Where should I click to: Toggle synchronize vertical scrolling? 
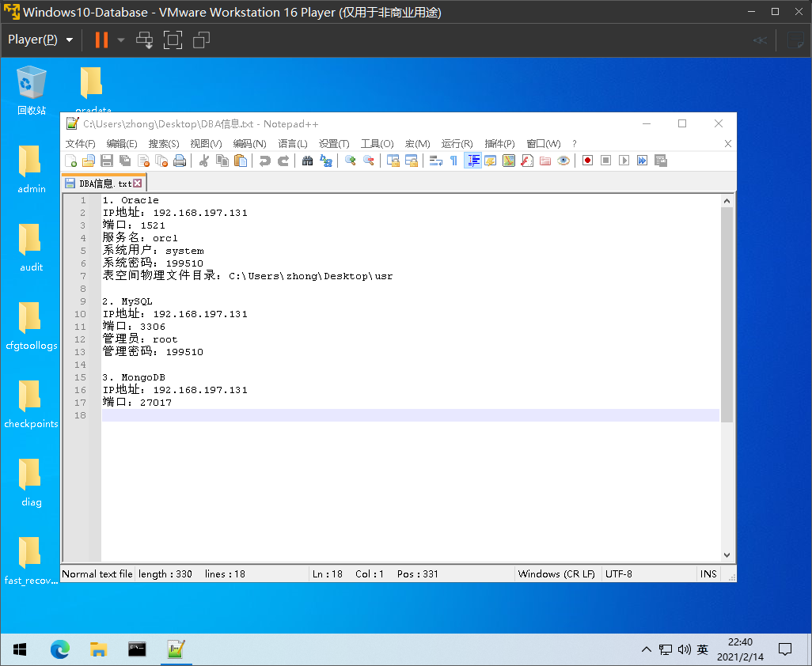point(393,161)
